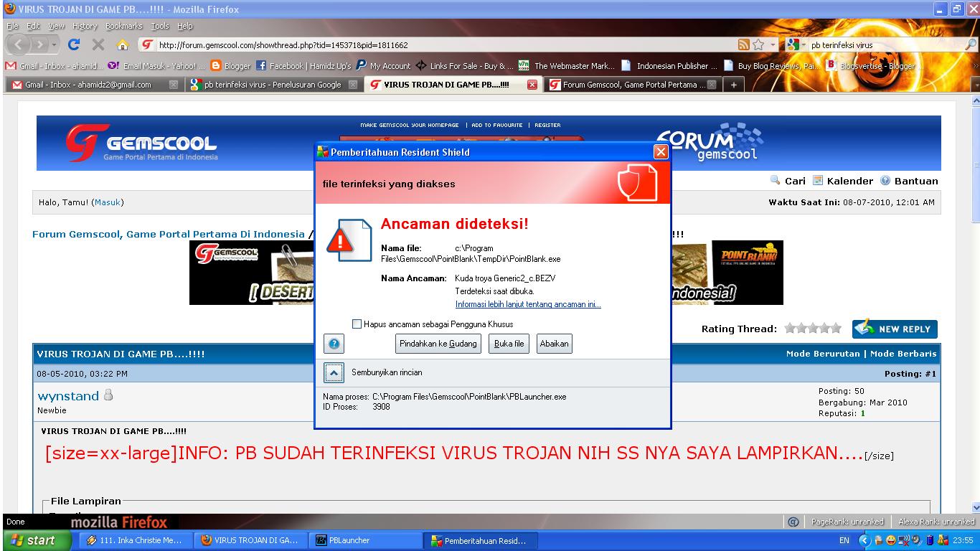Screen dimensions: 980x551
Task: Open the Facebook Hamidz Up's bookmark
Action: [x=303, y=65]
